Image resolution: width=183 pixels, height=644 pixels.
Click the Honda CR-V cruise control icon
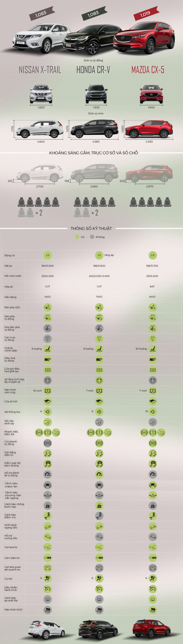pos(99,589)
